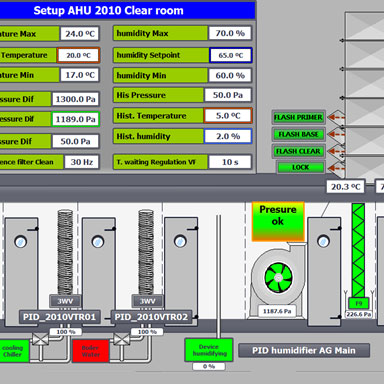
Task: Click the green supply fan icon
Action: click(279, 277)
